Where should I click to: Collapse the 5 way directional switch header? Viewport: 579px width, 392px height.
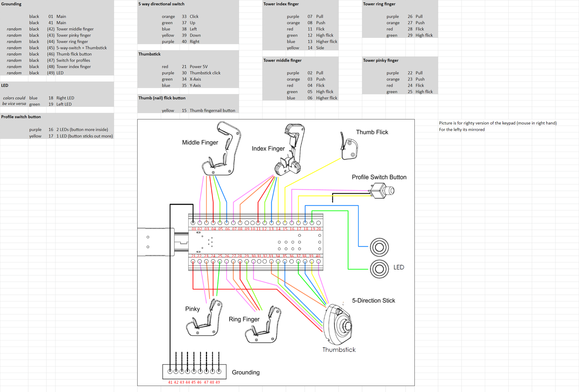(161, 4)
